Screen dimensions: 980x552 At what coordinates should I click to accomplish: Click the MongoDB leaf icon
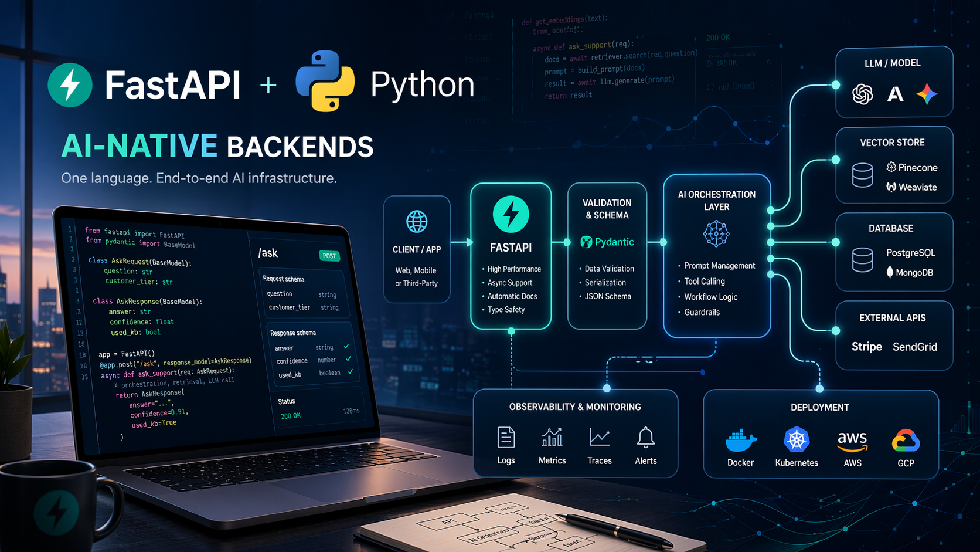(x=890, y=272)
